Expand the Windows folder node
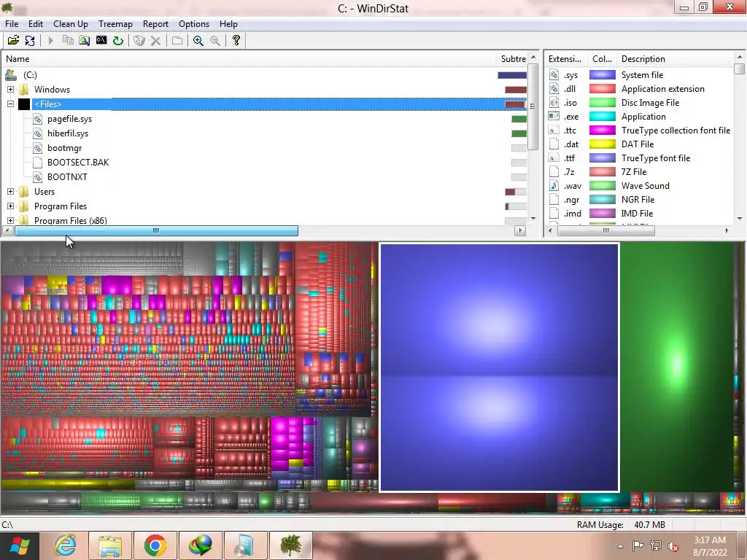Screen dimensions: 747x560 (10, 90)
